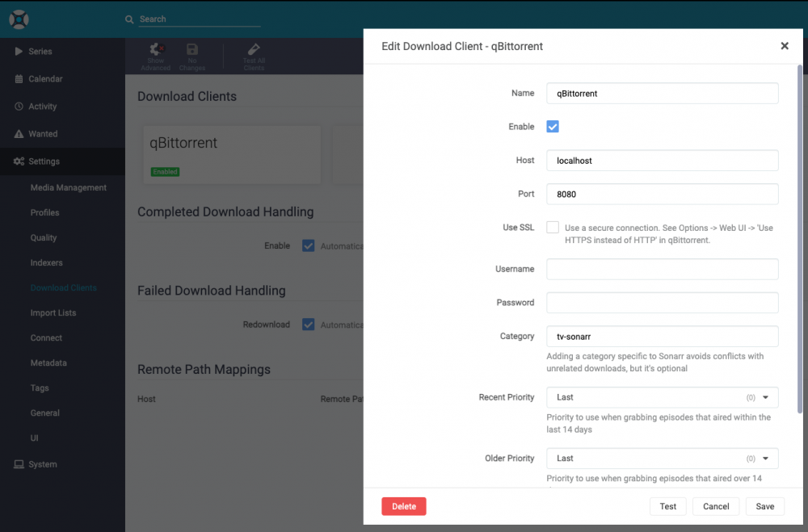Click the search magnifier icon
The width and height of the screenshot is (808, 532).
coord(129,19)
